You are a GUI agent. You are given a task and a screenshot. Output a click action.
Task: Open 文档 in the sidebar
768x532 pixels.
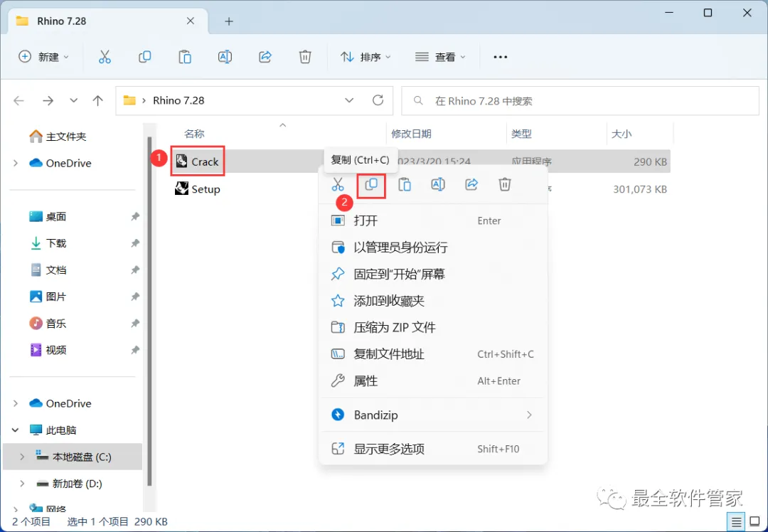pyautogui.click(x=48, y=270)
